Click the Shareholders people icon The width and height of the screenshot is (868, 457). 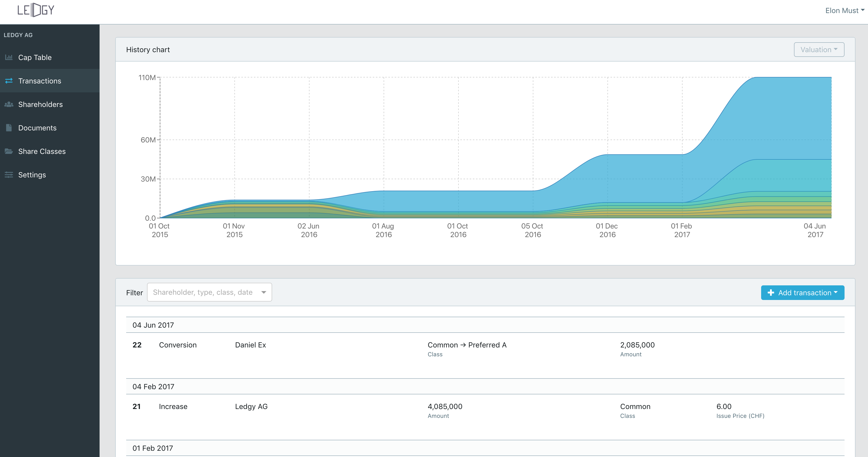(x=9, y=105)
